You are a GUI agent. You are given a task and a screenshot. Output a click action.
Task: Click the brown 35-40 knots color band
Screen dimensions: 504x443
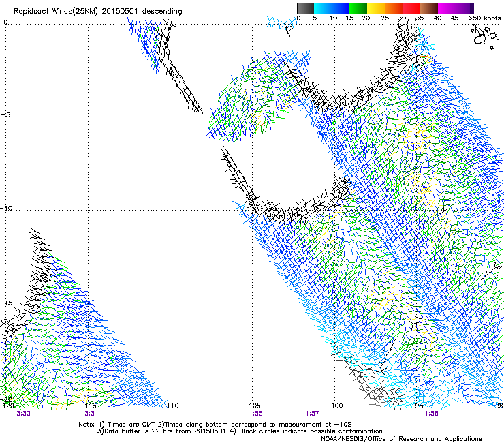click(x=429, y=8)
